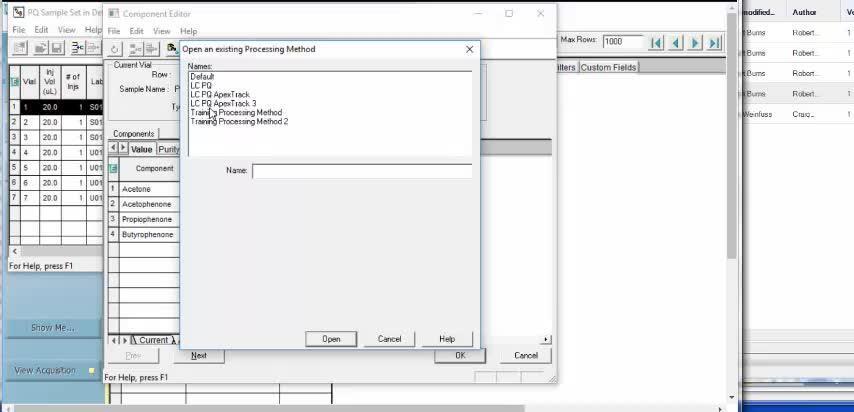Switch to the Value tab

coord(141,149)
